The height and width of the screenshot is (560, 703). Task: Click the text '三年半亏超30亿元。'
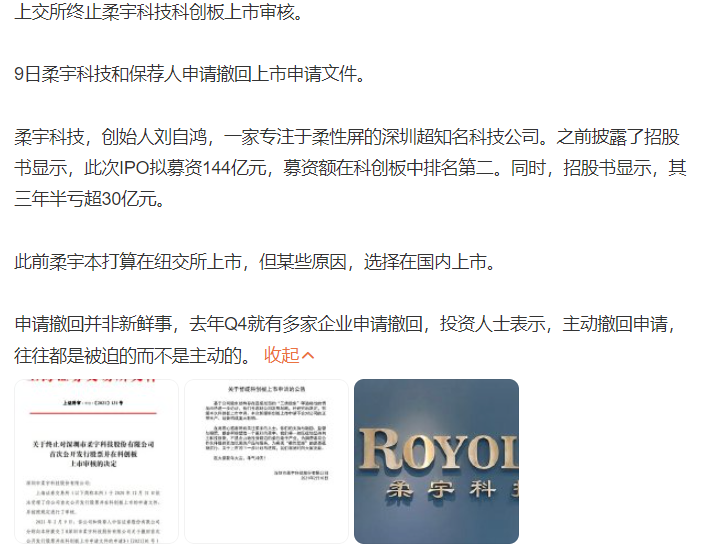click(x=90, y=199)
